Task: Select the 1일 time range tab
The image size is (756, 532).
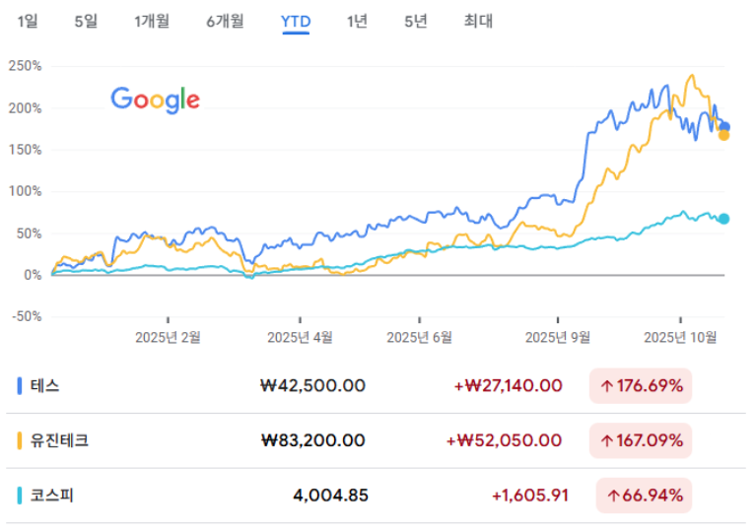Action: pos(28,21)
